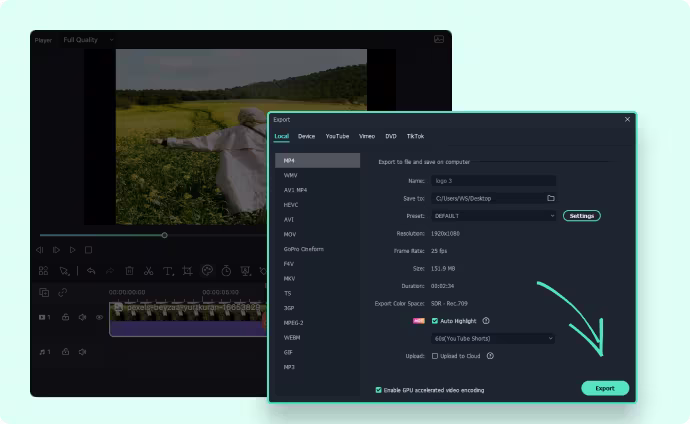Switch to the YouTube export tab

coord(337,136)
